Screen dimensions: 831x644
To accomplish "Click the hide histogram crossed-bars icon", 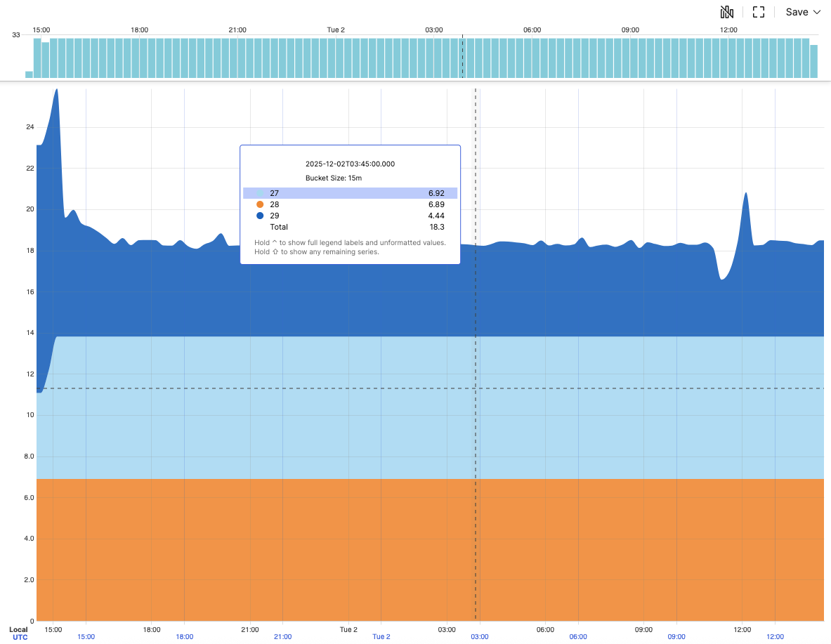I will click(x=726, y=12).
